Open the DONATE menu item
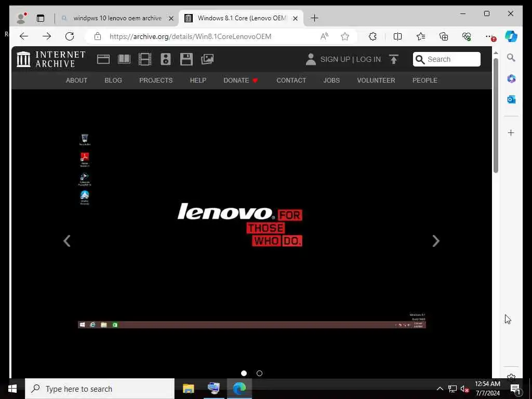 pos(241,81)
